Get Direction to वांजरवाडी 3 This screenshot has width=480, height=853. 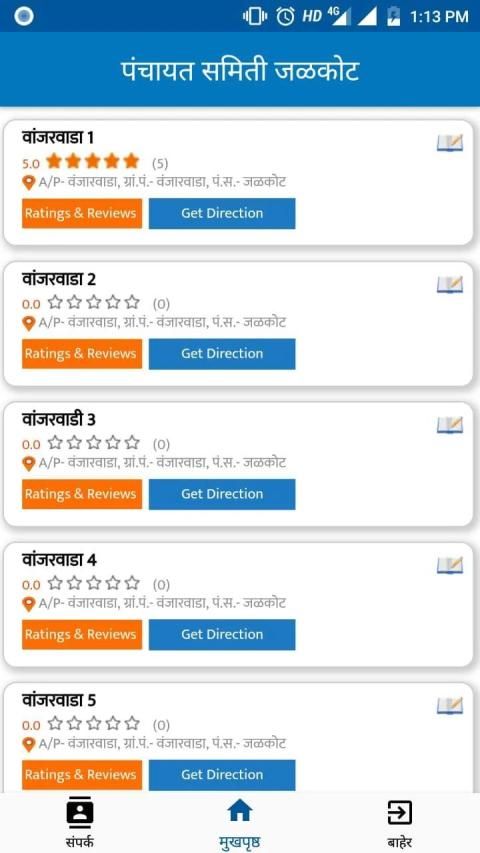222,494
